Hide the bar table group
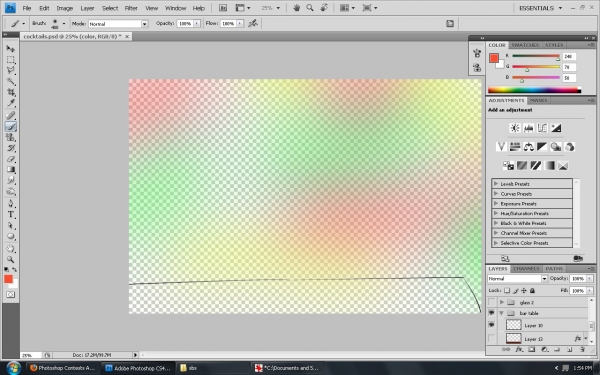 coord(492,313)
